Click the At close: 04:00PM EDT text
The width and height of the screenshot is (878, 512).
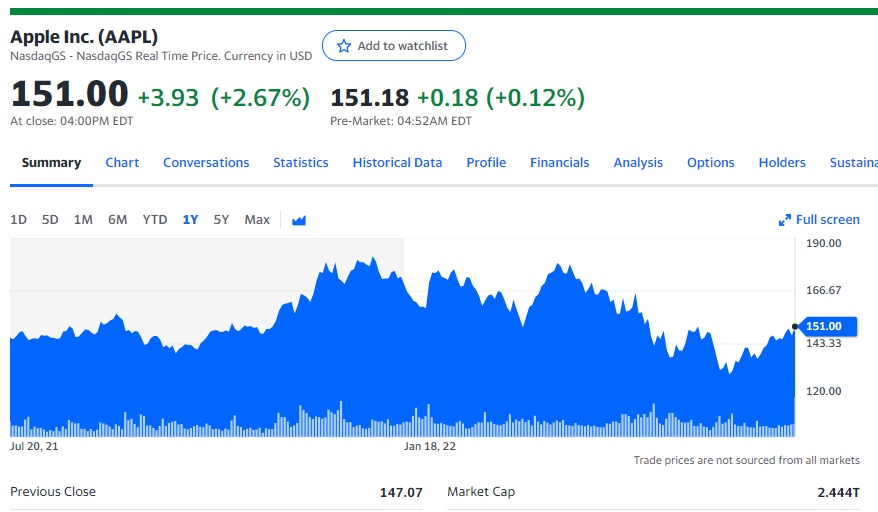point(72,121)
